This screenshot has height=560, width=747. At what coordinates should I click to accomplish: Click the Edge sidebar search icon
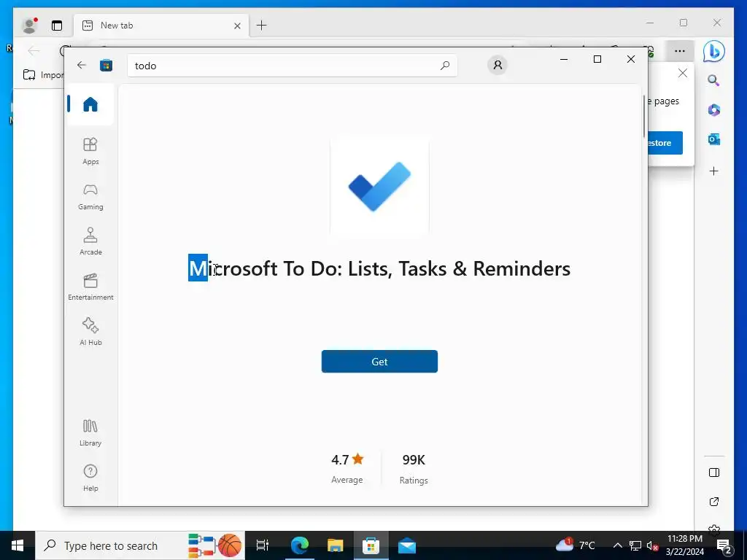tap(713, 80)
